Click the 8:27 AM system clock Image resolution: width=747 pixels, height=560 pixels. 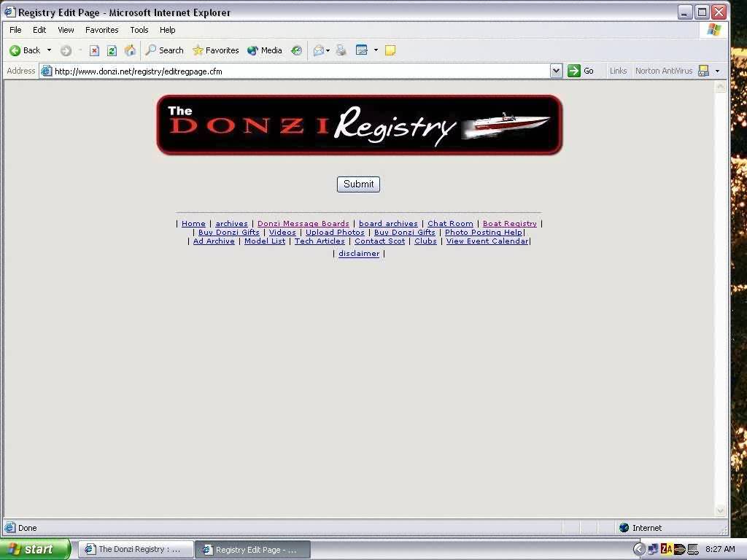click(x=720, y=549)
